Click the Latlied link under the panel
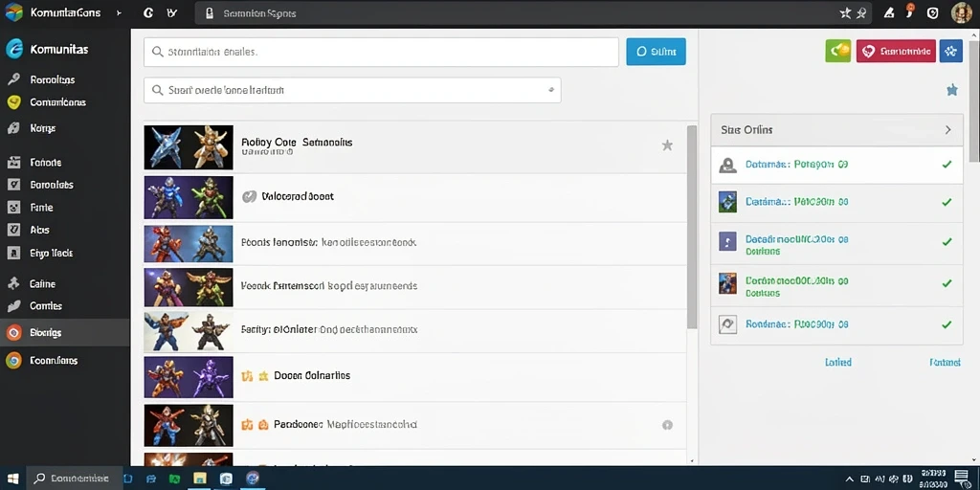Screen dimensions: 980x490 [x=838, y=362]
